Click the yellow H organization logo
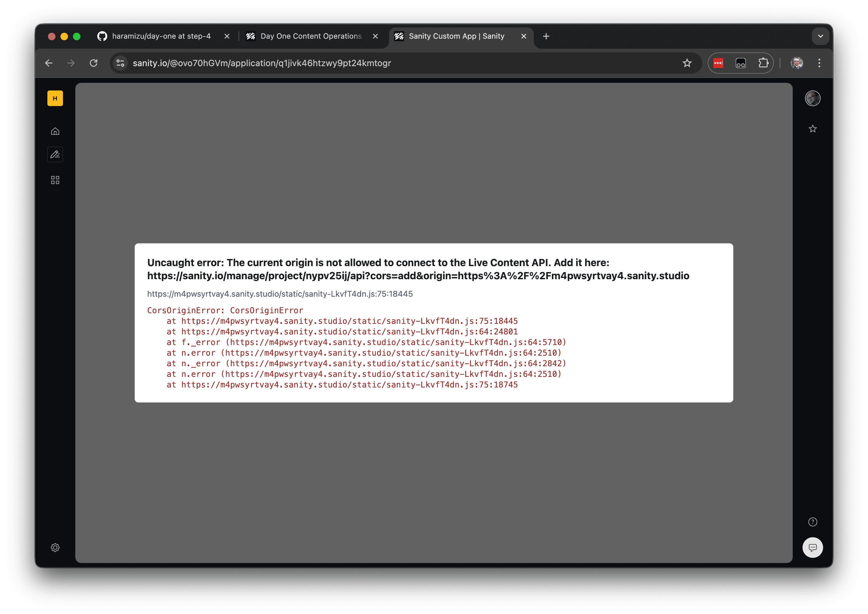868x614 pixels. (x=55, y=98)
